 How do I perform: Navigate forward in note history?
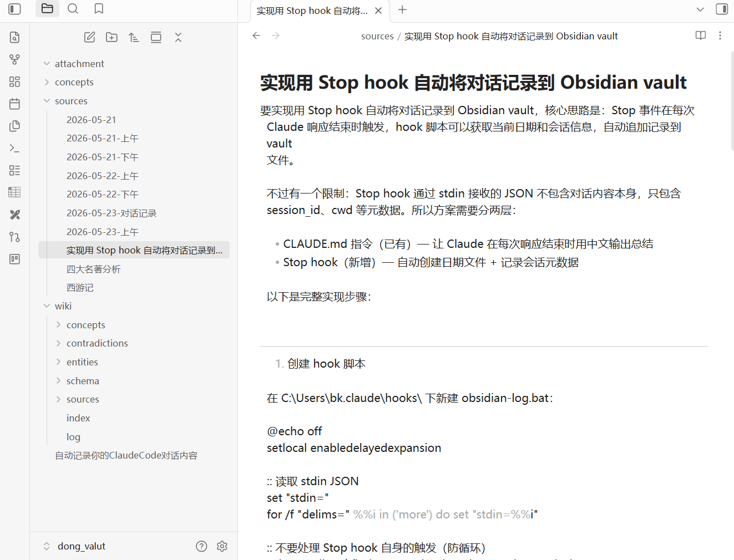tap(276, 35)
